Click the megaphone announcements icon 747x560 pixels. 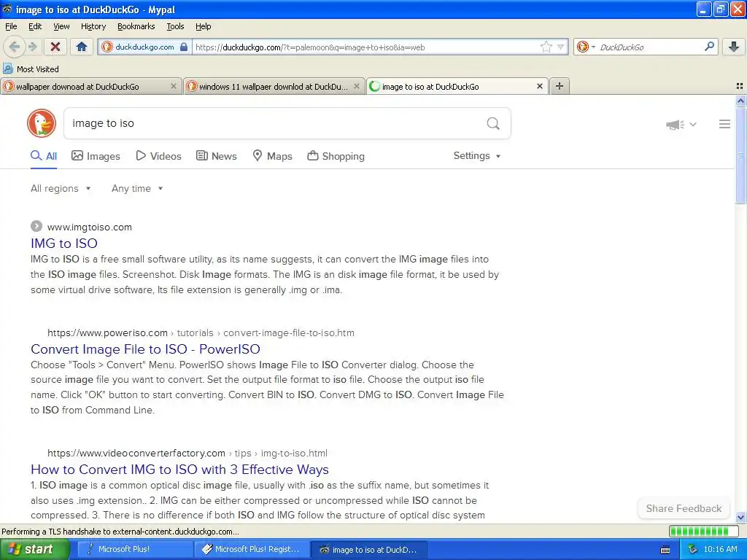click(675, 124)
